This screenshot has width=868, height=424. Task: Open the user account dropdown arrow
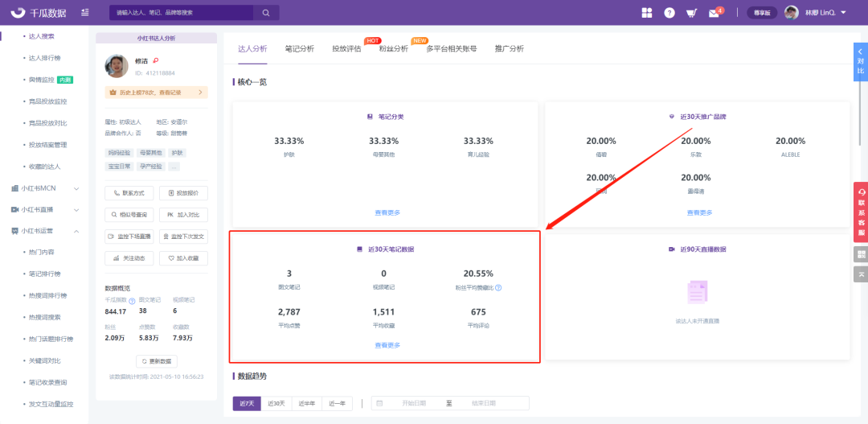[x=844, y=13]
